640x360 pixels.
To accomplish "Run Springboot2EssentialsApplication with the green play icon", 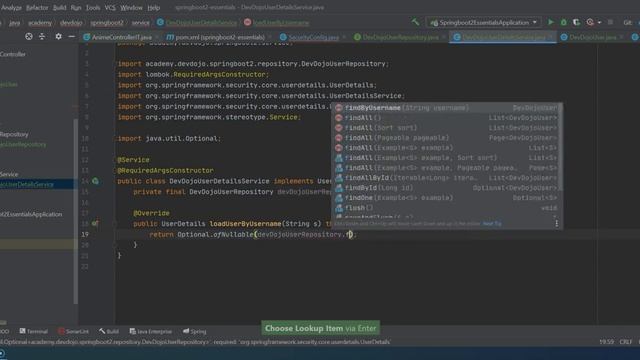I will pos(551,22).
